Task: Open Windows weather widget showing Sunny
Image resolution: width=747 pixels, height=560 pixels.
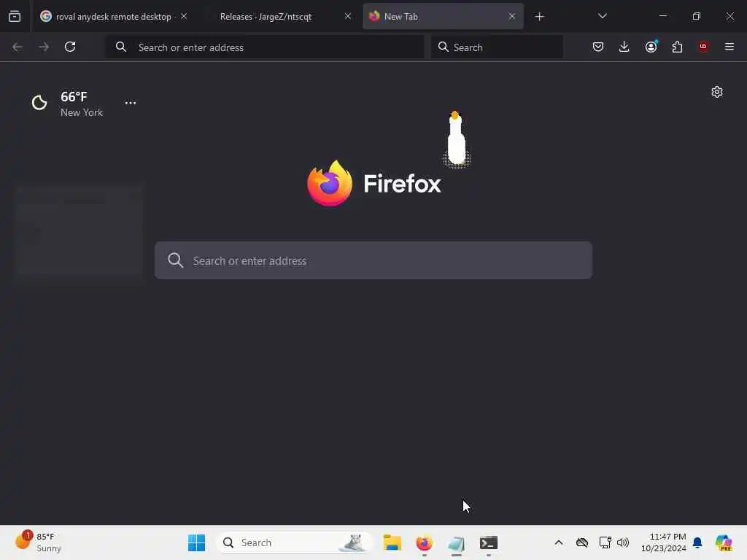Action: 39,542
